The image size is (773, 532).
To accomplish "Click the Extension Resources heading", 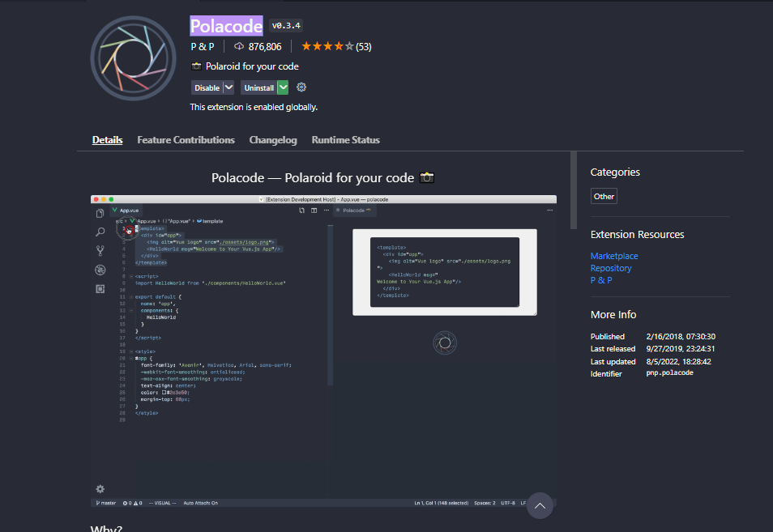I will pos(638,235).
